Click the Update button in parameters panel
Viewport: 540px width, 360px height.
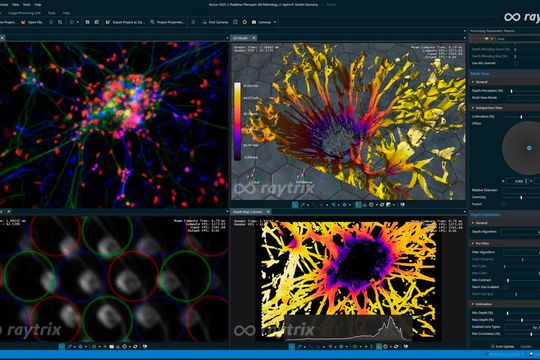(x=526, y=347)
